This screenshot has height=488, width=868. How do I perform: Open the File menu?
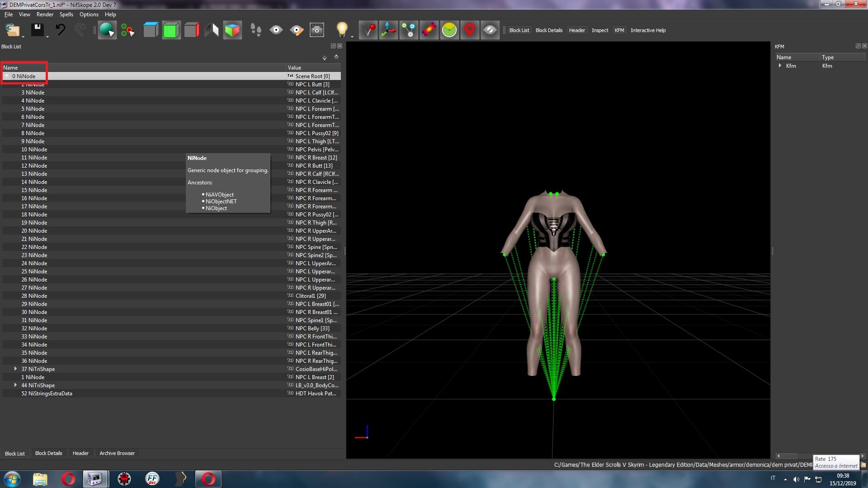9,14
